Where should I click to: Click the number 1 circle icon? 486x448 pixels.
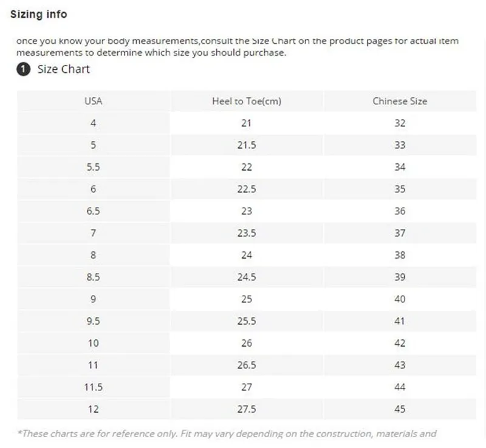click(24, 69)
